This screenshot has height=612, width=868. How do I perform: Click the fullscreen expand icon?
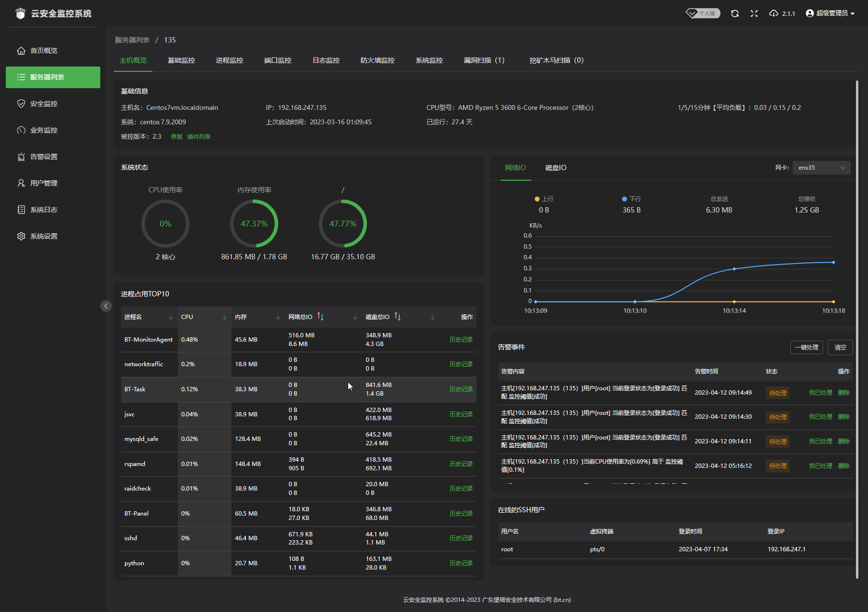(754, 13)
